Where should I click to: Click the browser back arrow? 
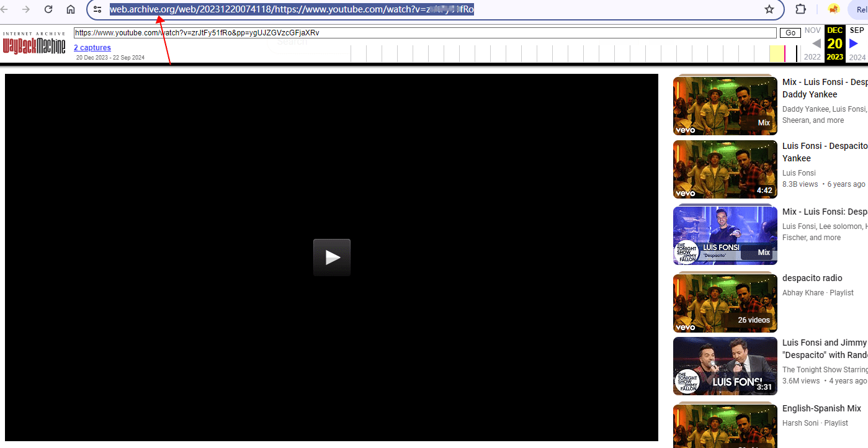pyautogui.click(x=6, y=9)
